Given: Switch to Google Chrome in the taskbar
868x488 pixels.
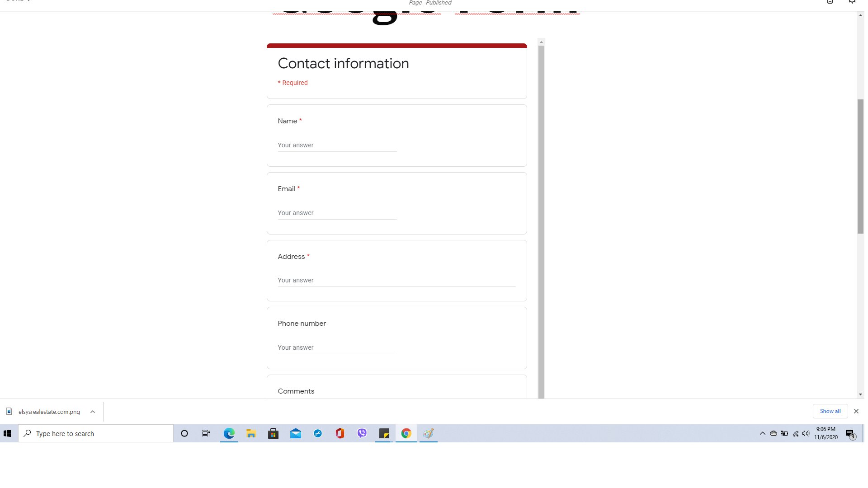Looking at the screenshot, I should click(406, 434).
